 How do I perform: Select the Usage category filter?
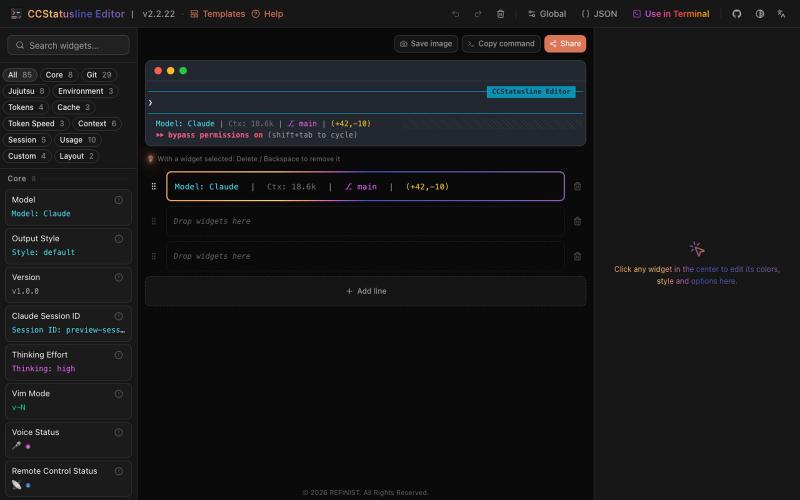(78, 140)
